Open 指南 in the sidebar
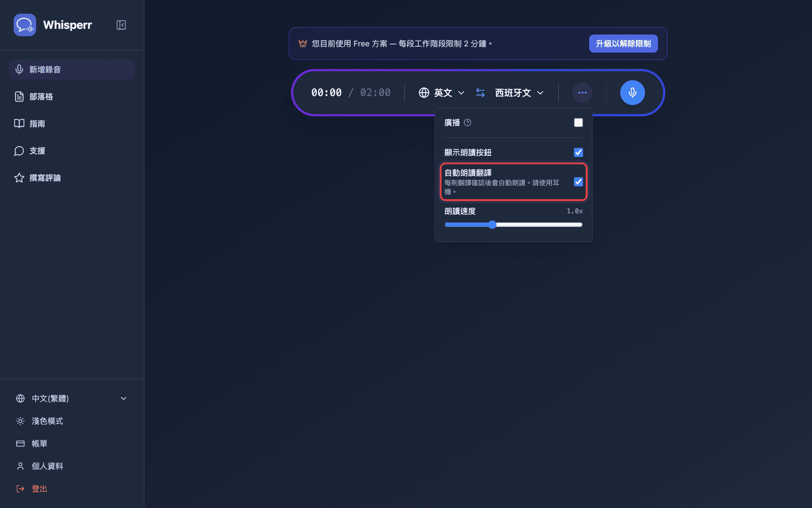The width and height of the screenshot is (812, 508). [x=72, y=123]
